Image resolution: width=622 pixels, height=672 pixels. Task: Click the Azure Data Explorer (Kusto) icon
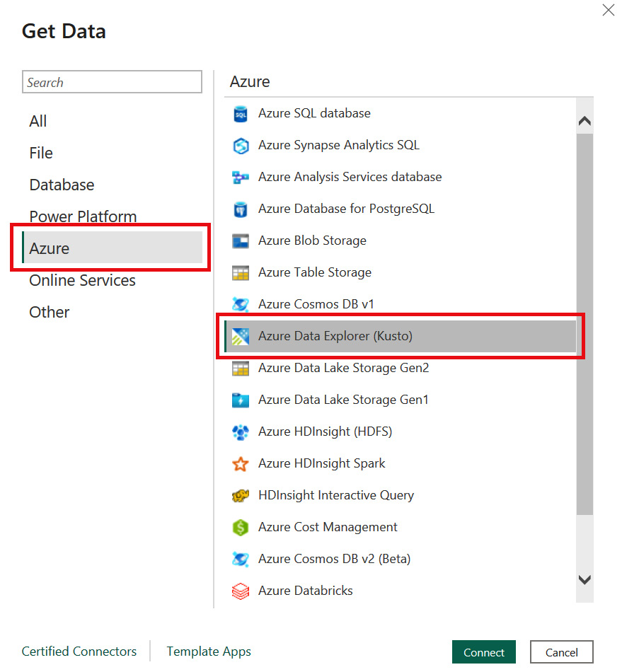[241, 337]
